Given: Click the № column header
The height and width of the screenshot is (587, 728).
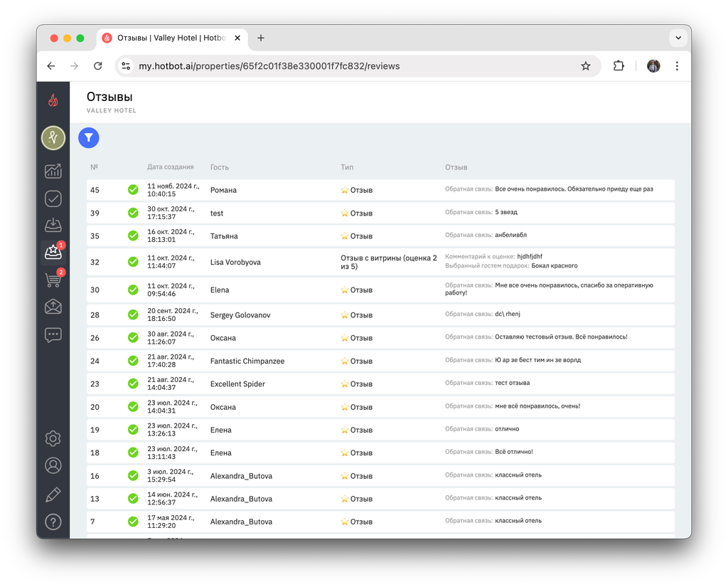Looking at the screenshot, I should [x=95, y=167].
